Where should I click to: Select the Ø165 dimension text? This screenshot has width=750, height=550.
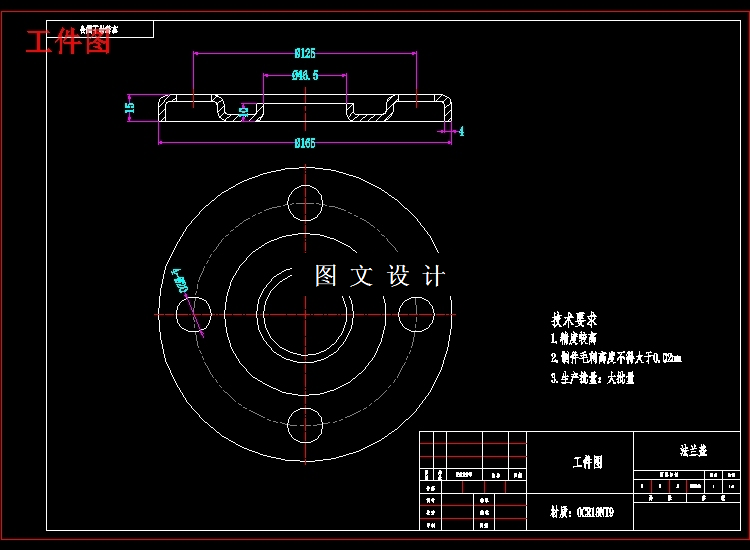pyautogui.click(x=305, y=143)
